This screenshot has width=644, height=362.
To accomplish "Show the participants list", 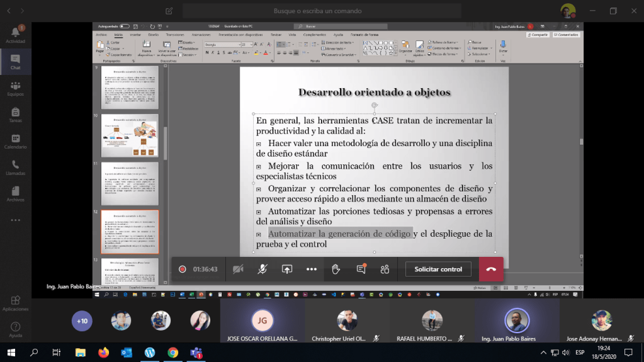I will (x=385, y=269).
